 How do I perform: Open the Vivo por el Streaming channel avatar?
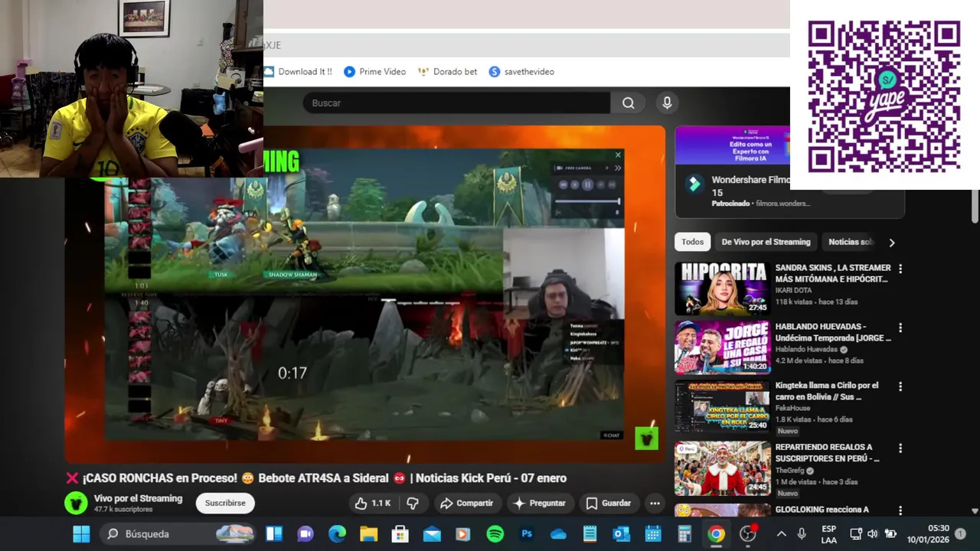pyautogui.click(x=76, y=503)
